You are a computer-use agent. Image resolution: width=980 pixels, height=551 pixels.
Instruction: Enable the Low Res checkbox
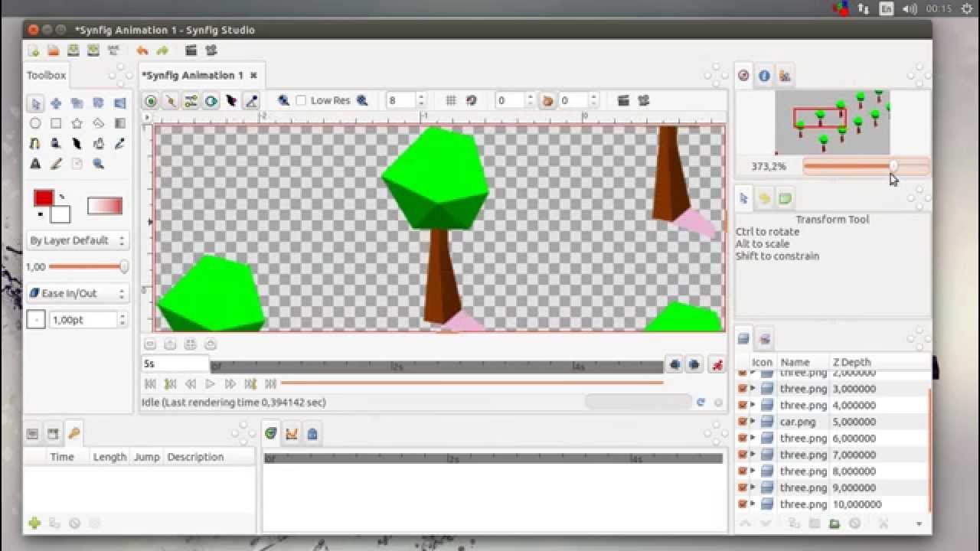pyautogui.click(x=302, y=100)
